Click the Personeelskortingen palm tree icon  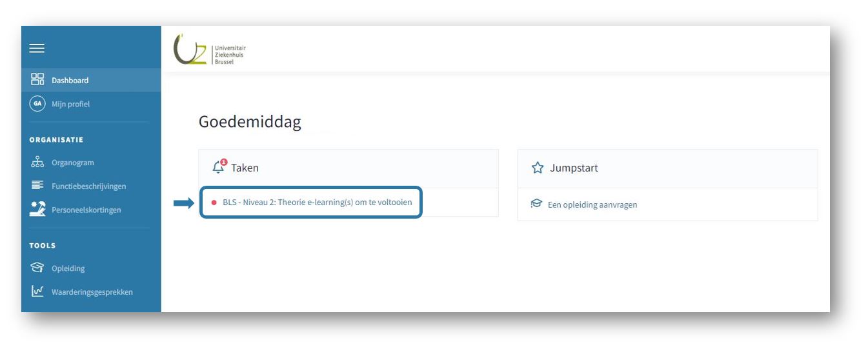click(x=37, y=210)
